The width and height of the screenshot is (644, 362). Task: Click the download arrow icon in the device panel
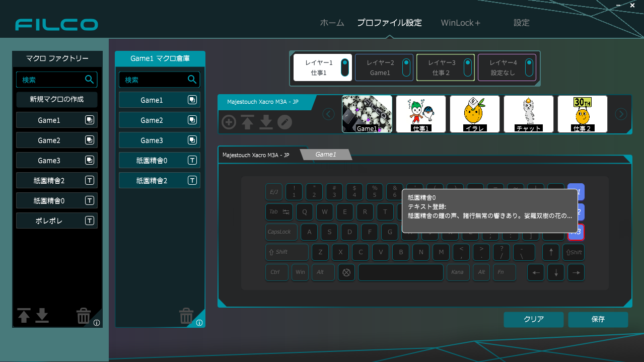pos(266,122)
